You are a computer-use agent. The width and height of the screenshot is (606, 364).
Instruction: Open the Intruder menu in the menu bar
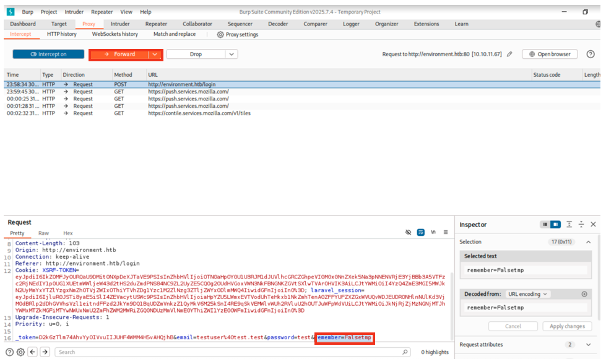pyautogui.click(x=74, y=12)
